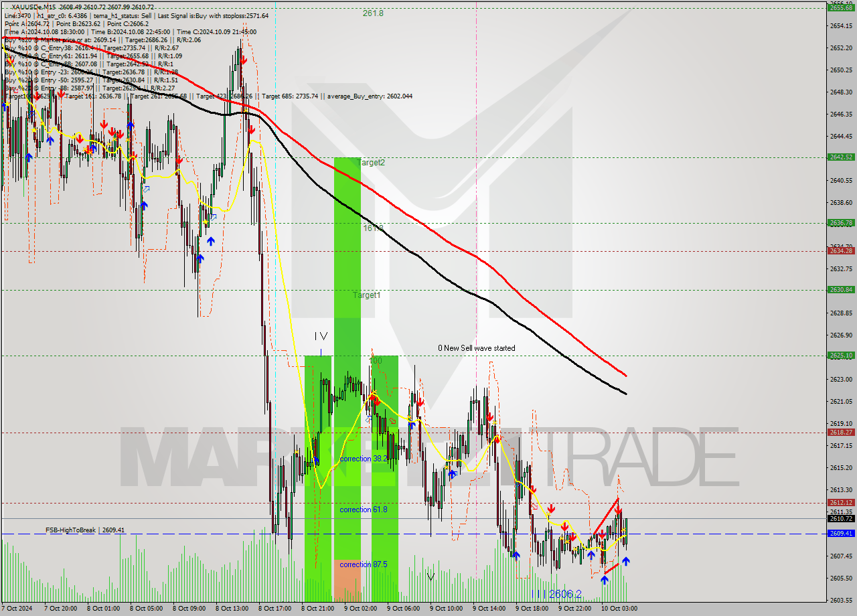This screenshot has width=857, height=616.
Task: Click the 261.8 Fibonacci label
Action: coord(373,13)
